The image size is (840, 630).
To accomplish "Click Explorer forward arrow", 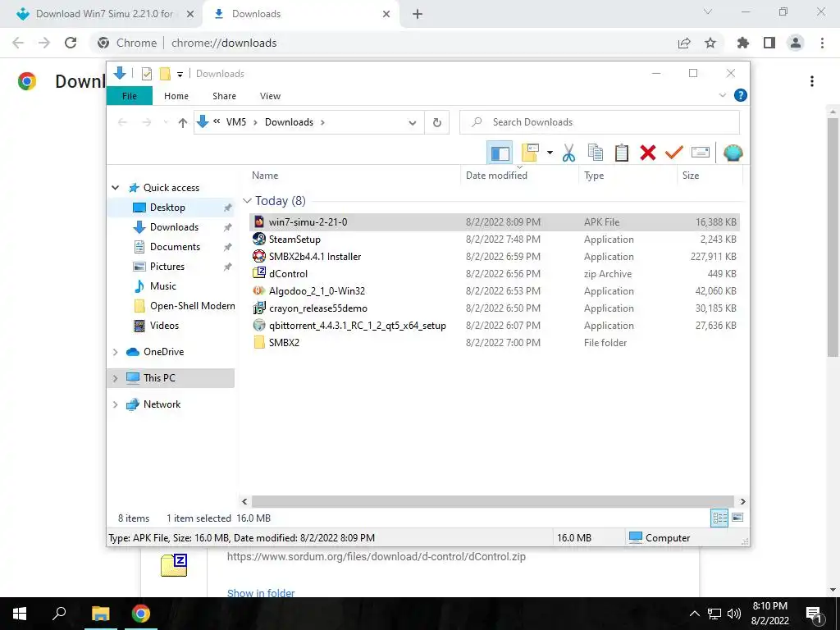I will click(x=147, y=123).
